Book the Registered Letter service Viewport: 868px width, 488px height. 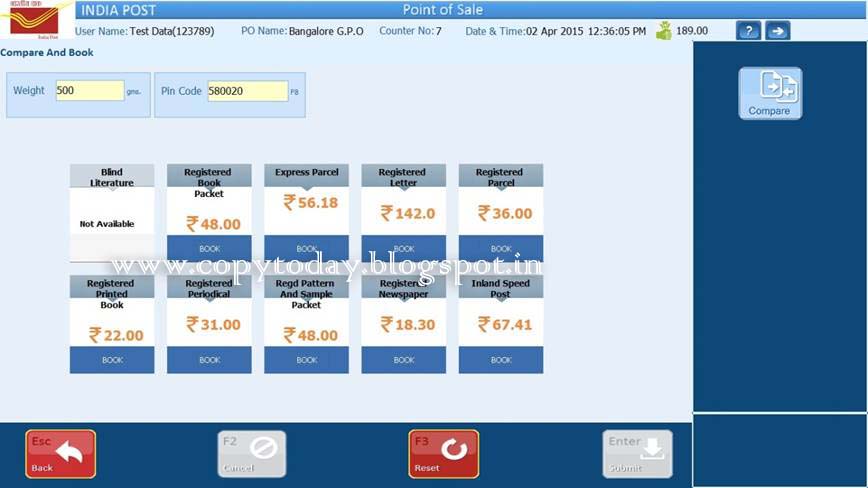(x=404, y=248)
